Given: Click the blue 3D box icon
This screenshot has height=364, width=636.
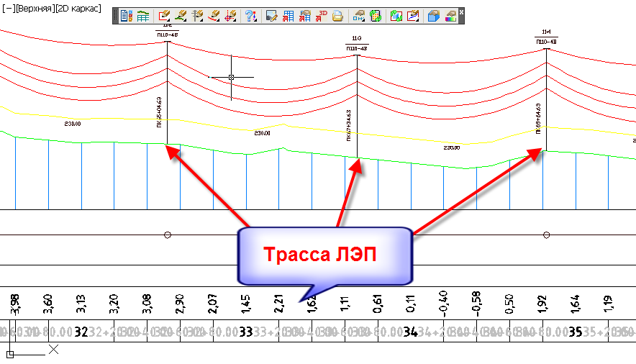Looking at the screenshot, I should click(432, 15).
